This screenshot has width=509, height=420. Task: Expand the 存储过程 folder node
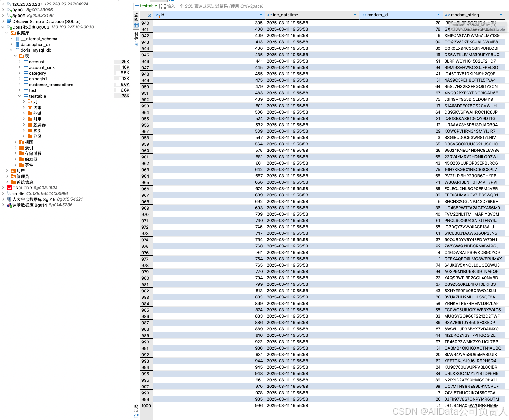tap(15, 154)
